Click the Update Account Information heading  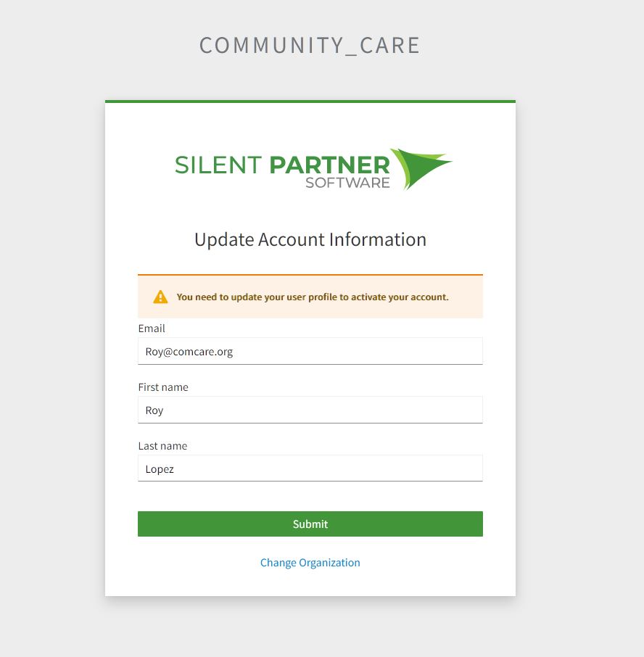[310, 240]
